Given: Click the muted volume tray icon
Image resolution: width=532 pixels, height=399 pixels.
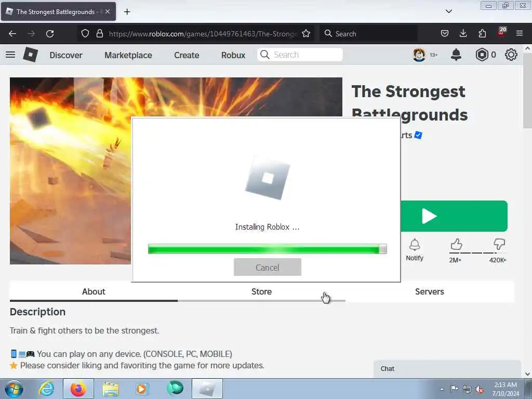Looking at the screenshot, I should pos(480,390).
